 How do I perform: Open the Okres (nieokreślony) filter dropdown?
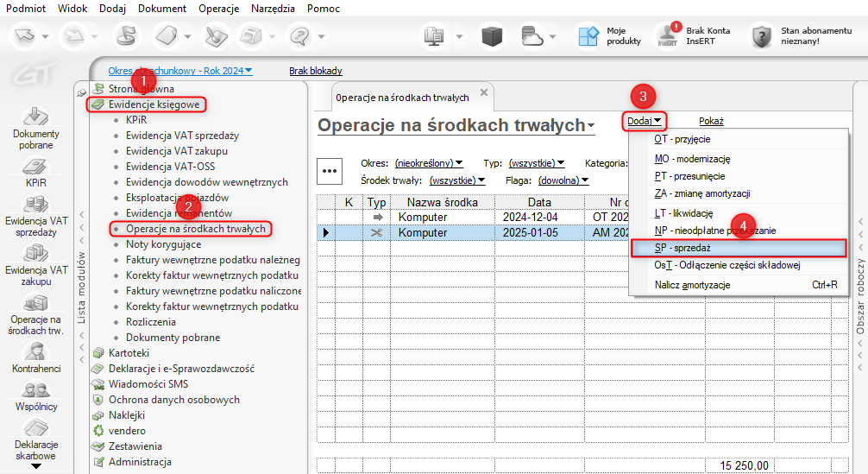(429, 163)
